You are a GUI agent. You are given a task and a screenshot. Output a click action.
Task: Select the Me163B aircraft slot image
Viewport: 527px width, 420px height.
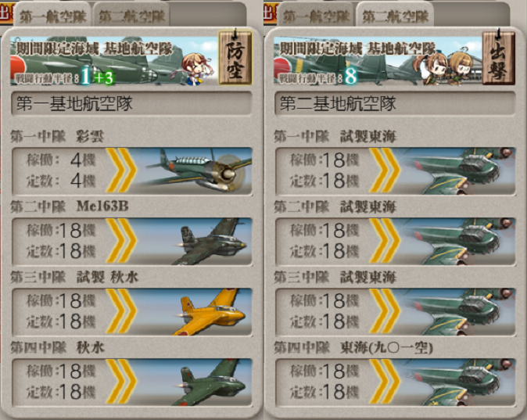click(x=192, y=241)
